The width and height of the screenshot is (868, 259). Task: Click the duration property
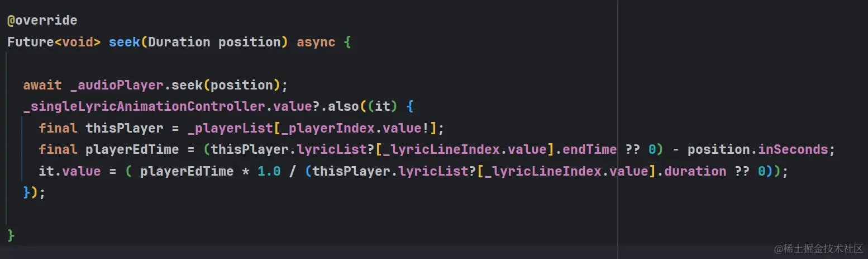click(x=695, y=171)
